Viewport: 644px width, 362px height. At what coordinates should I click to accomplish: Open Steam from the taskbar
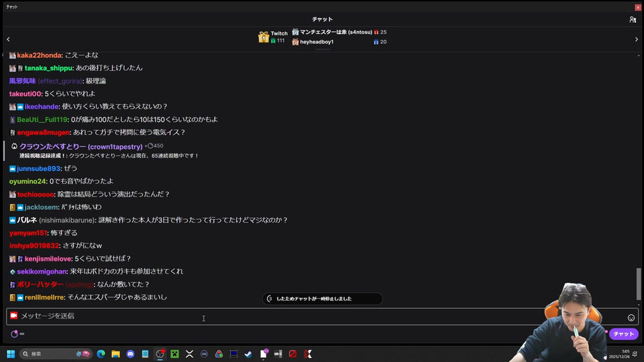tap(248, 354)
